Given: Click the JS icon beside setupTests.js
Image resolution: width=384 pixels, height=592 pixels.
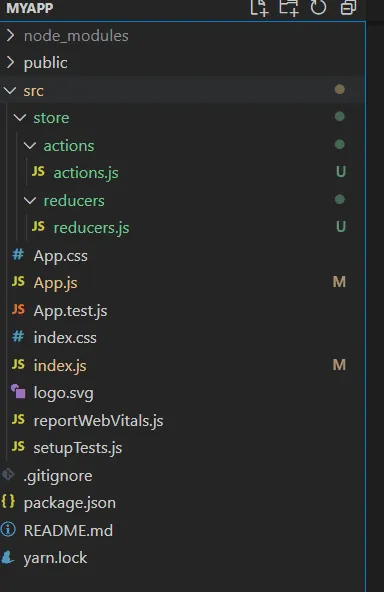Looking at the screenshot, I should 18,447.
